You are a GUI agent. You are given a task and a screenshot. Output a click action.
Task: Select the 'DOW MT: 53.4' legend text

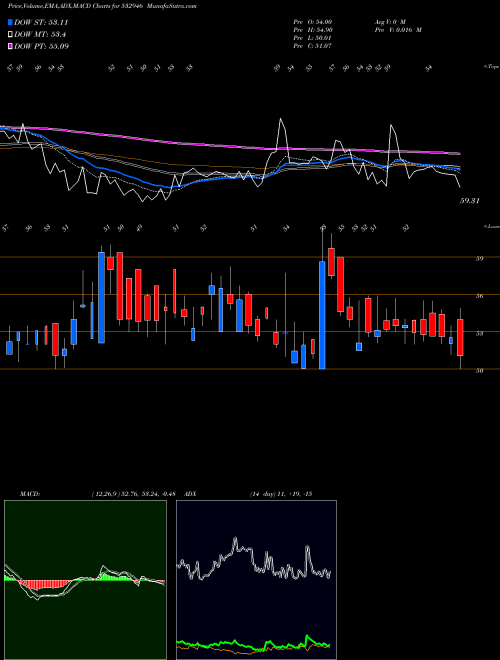tap(40, 35)
